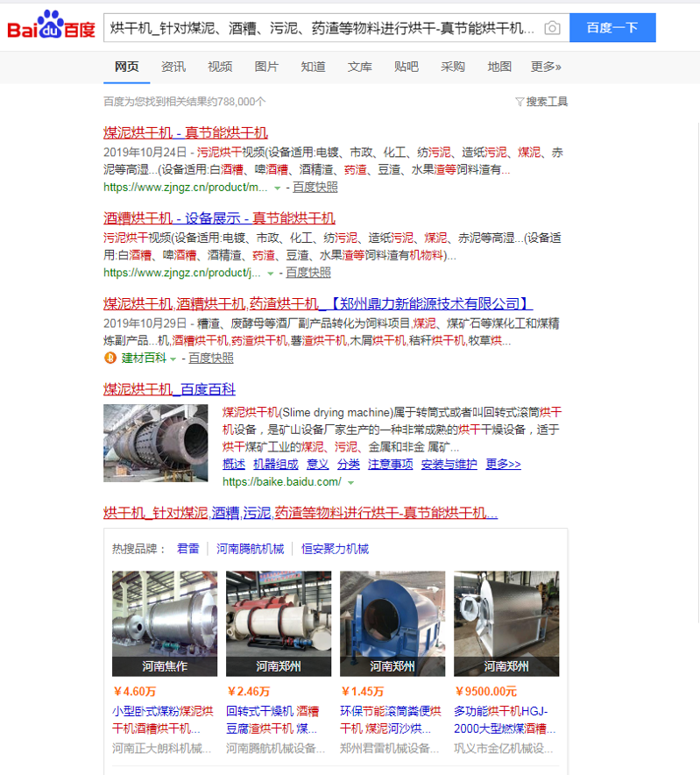Switch to the 网页 tab
Image resolution: width=700 pixels, height=775 pixels.
click(x=126, y=67)
